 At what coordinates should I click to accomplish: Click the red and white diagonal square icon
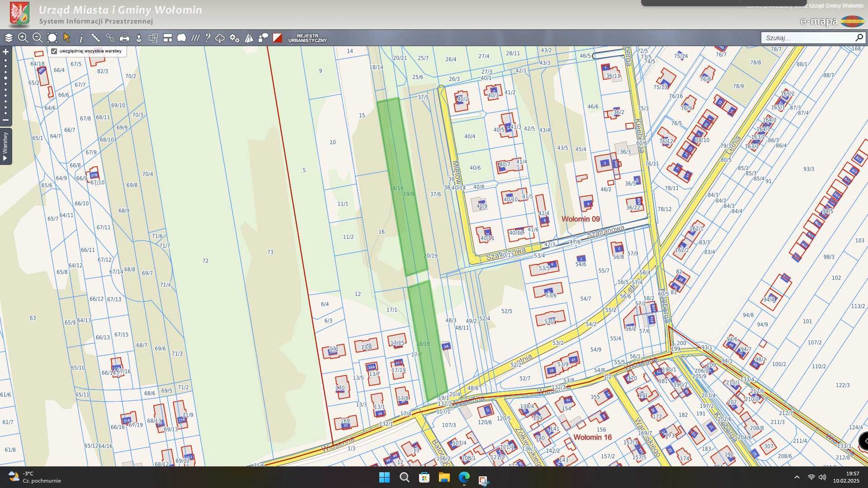pos(278,38)
